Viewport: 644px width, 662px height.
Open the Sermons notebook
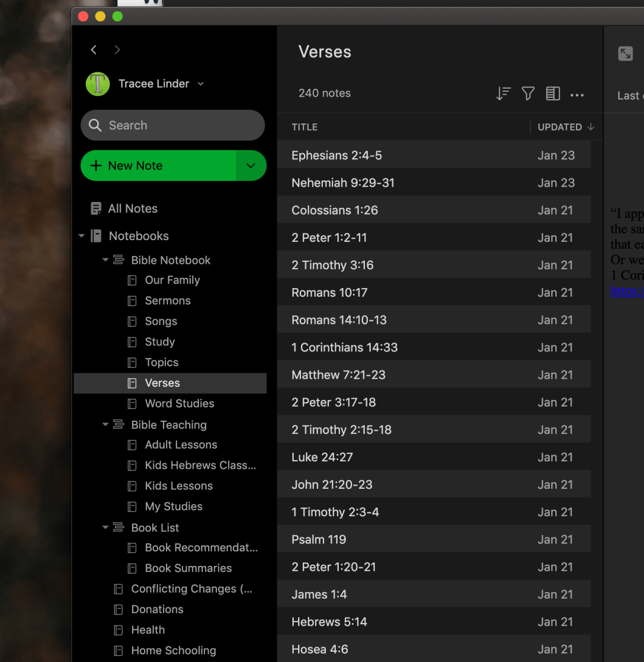click(167, 301)
